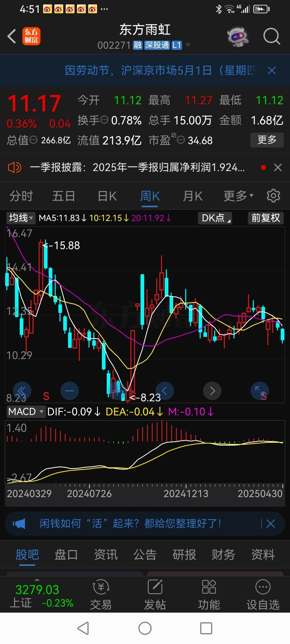The width and height of the screenshot is (290, 644).
Task: Select the 股吧 tab
Action: click(x=27, y=555)
